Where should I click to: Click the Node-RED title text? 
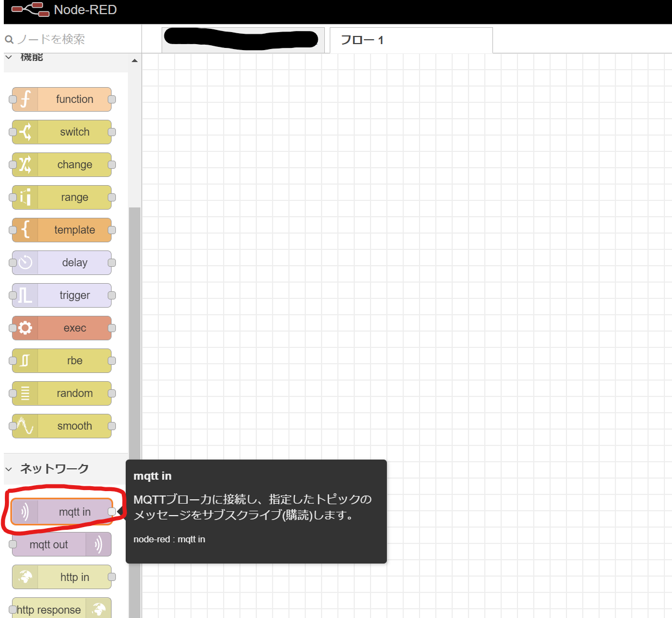click(x=85, y=10)
